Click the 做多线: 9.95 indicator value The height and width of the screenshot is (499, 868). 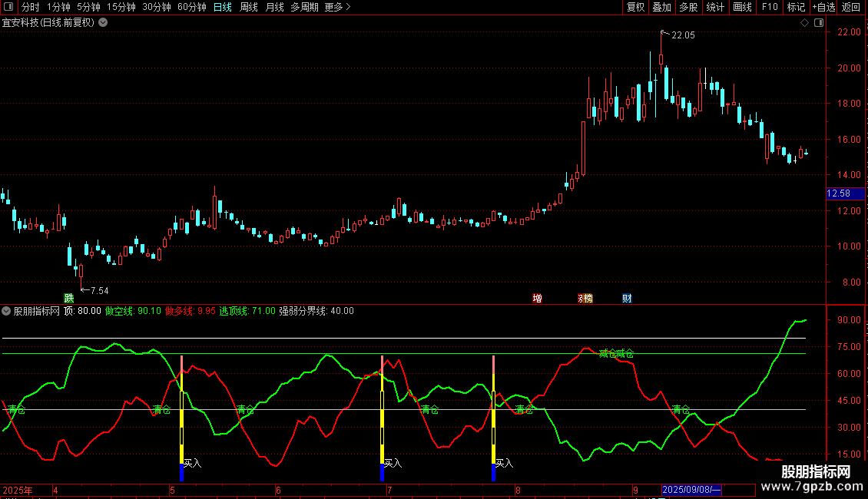tap(190, 311)
